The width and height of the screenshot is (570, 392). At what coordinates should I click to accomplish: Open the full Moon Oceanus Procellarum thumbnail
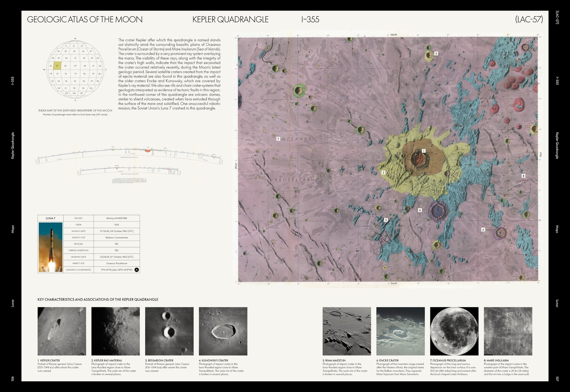point(454,331)
